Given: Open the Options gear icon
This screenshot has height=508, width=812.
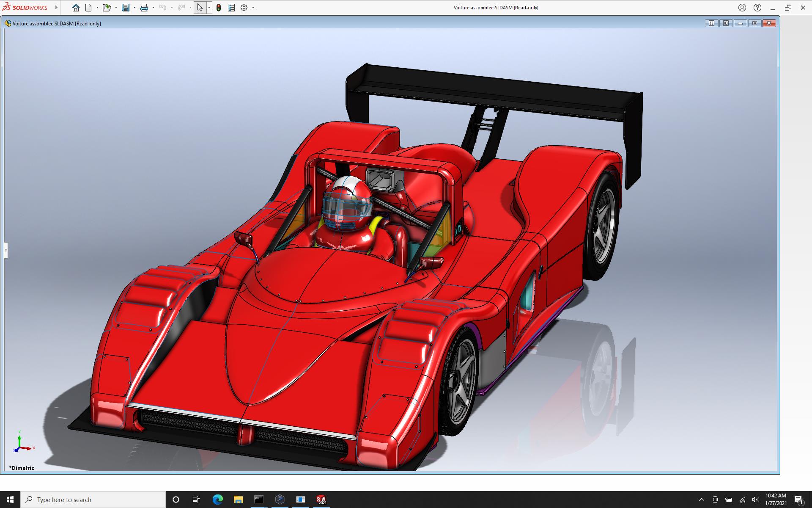Looking at the screenshot, I should (x=244, y=8).
